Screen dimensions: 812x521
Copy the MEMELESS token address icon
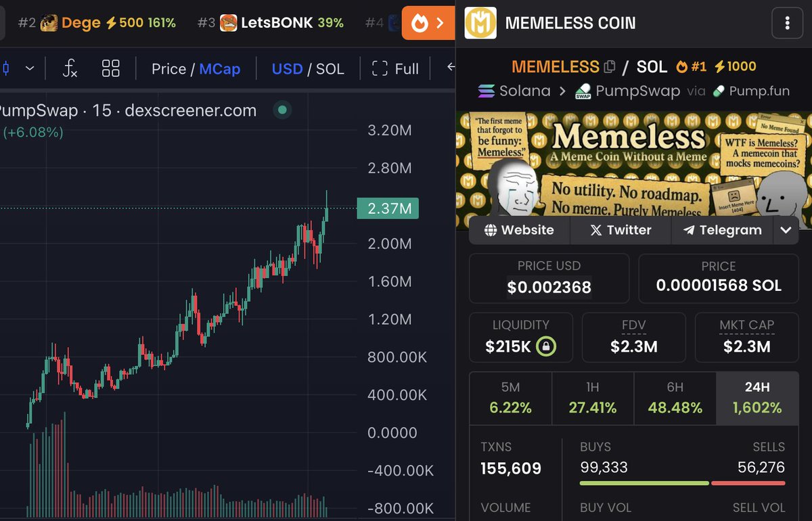pyautogui.click(x=610, y=66)
